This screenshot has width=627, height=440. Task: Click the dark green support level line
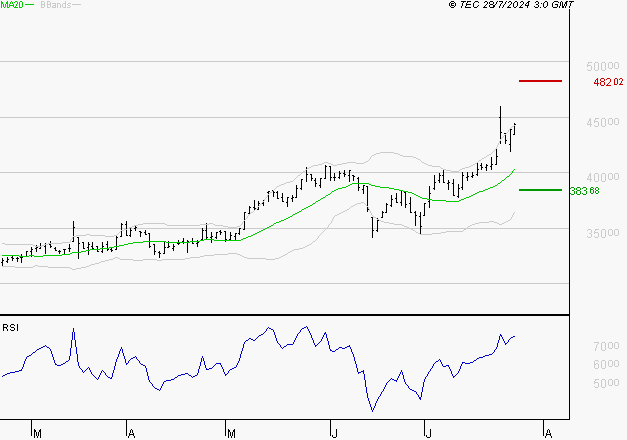(540, 190)
